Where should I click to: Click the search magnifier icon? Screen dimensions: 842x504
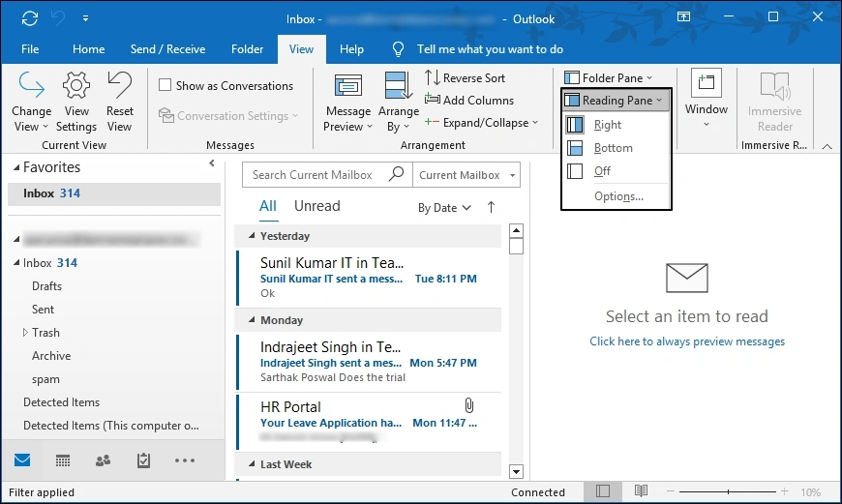click(396, 174)
